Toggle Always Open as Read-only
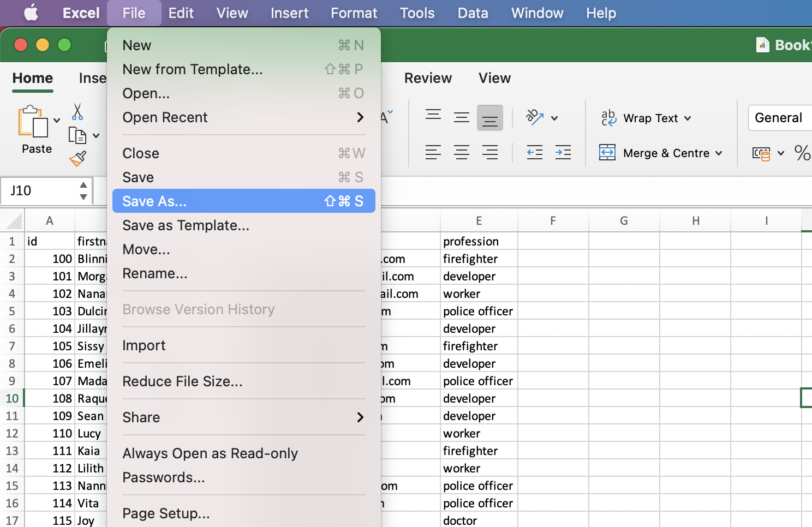Screen dimensions: 812x527 (x=244, y=453)
